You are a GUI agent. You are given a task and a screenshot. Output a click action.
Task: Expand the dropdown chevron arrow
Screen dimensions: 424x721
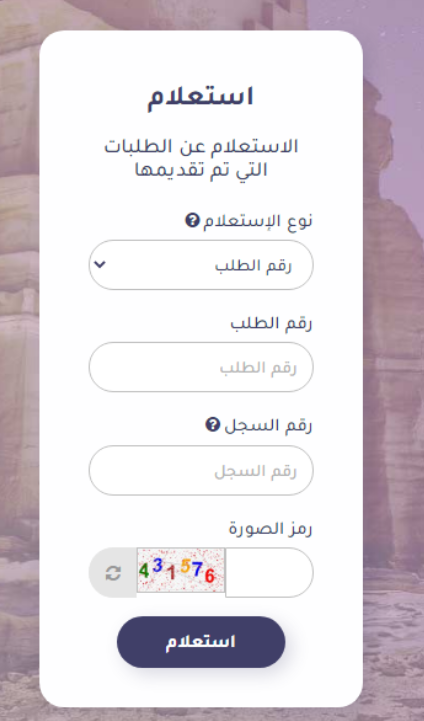pyautogui.click(x=100, y=264)
